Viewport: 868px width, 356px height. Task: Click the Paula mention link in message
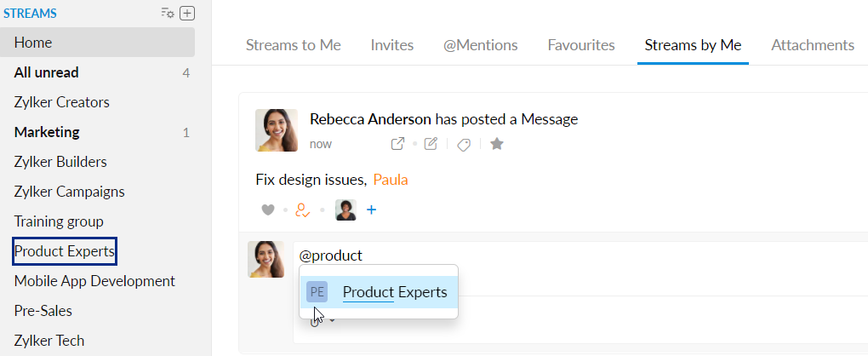coord(391,180)
